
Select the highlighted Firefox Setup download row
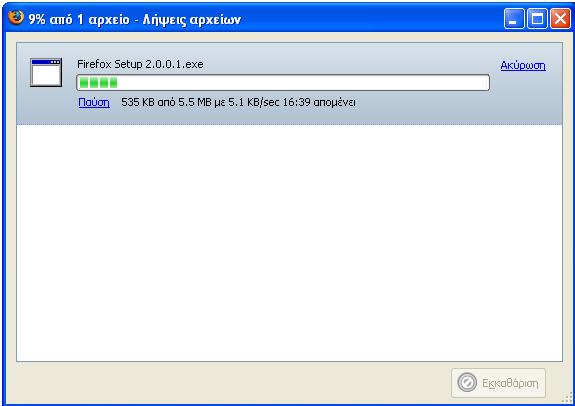coord(289,84)
